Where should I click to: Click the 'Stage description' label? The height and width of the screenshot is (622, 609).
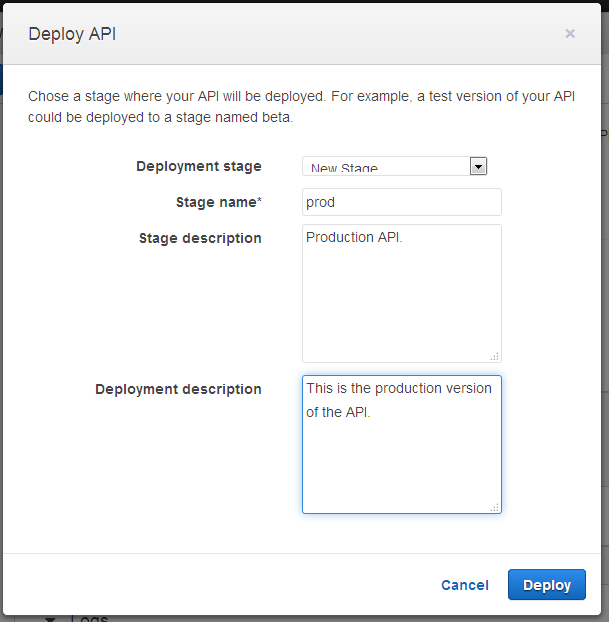pos(200,238)
